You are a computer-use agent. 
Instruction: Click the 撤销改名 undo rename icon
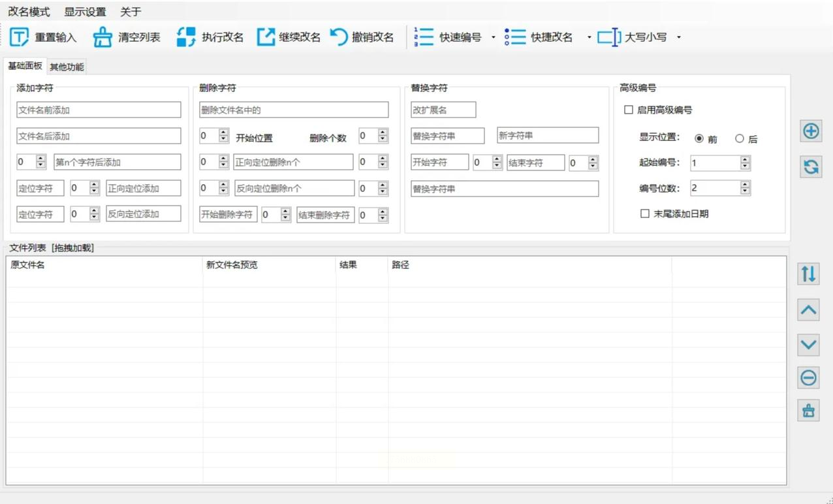pyautogui.click(x=339, y=37)
